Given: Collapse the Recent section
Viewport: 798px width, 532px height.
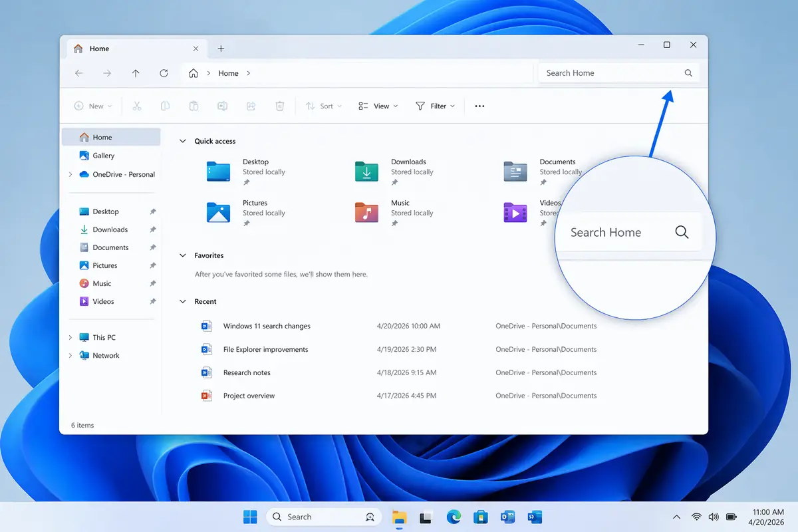Looking at the screenshot, I should 183,301.
